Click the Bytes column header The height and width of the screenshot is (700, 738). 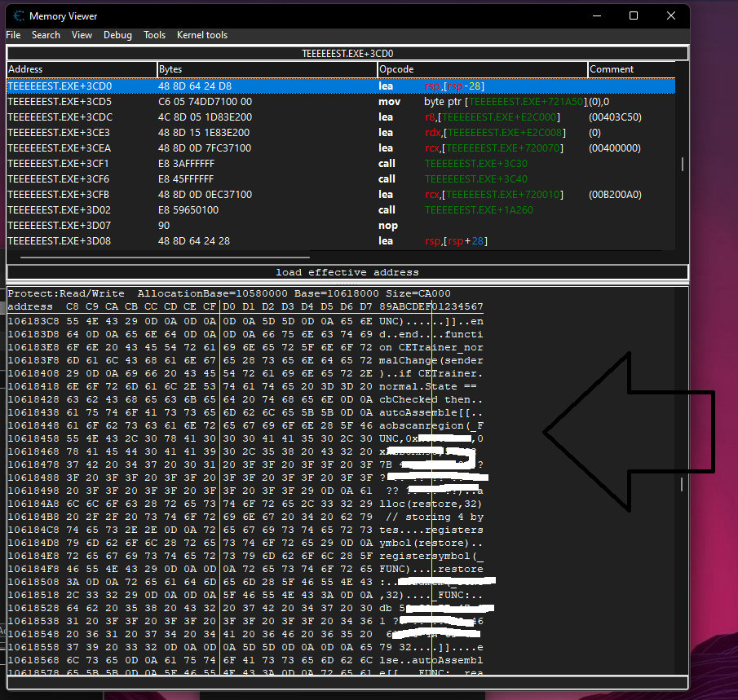[267, 69]
